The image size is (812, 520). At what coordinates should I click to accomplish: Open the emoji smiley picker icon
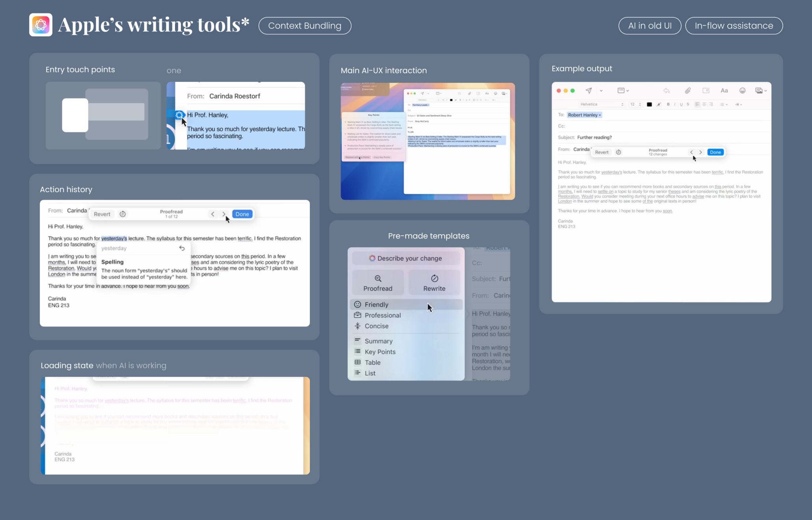pyautogui.click(x=742, y=91)
